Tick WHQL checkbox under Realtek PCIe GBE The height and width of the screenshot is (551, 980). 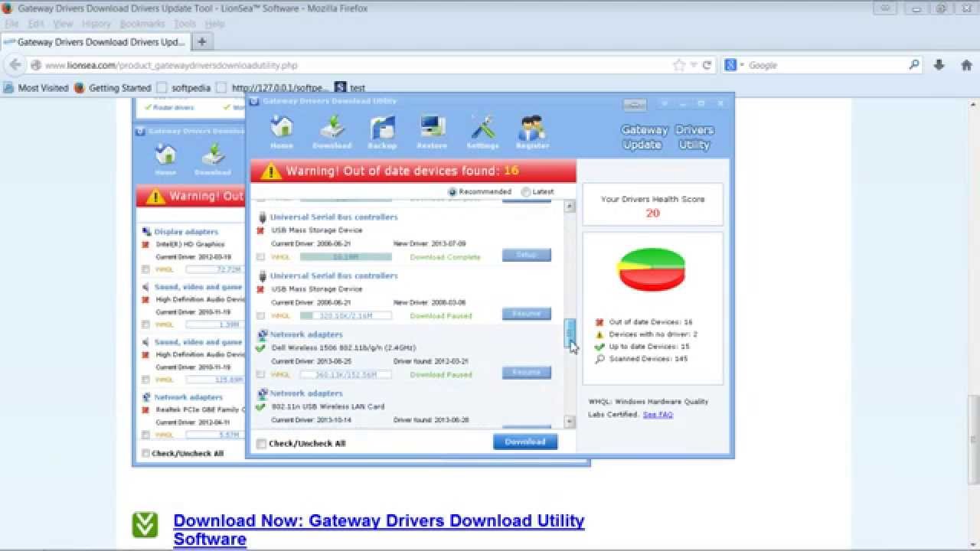click(x=145, y=435)
